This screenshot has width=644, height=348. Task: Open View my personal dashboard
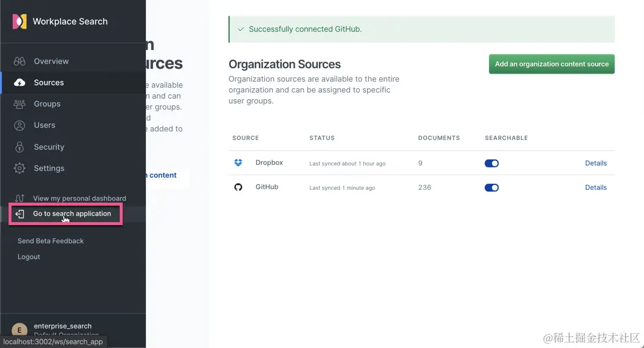(x=79, y=198)
